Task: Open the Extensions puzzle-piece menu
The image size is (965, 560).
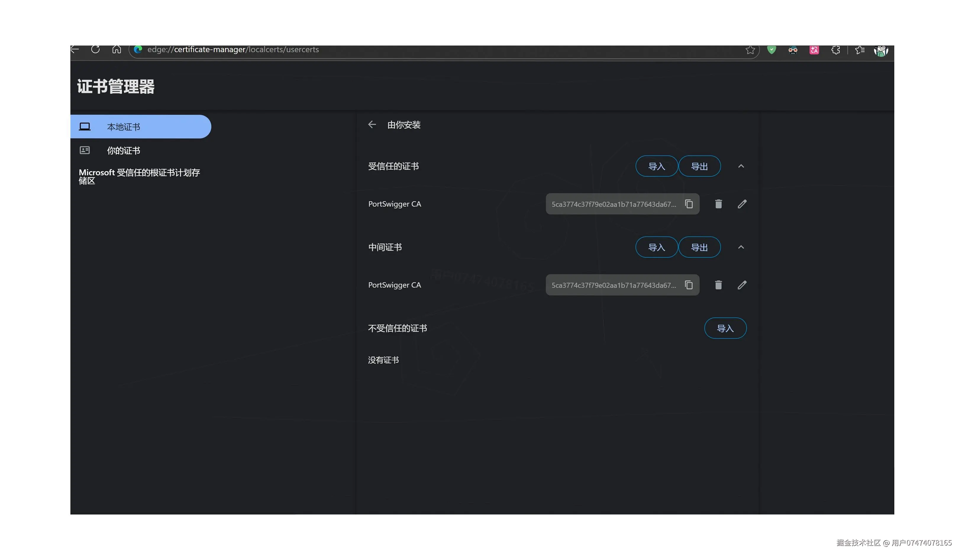Action: (835, 50)
